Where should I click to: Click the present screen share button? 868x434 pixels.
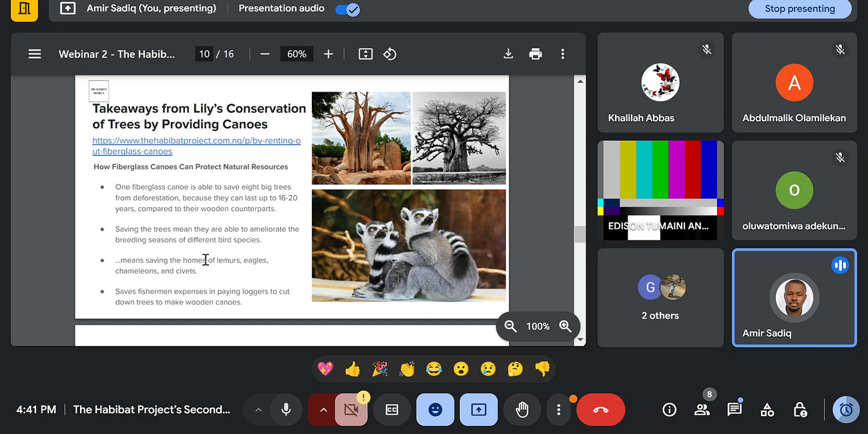(479, 410)
